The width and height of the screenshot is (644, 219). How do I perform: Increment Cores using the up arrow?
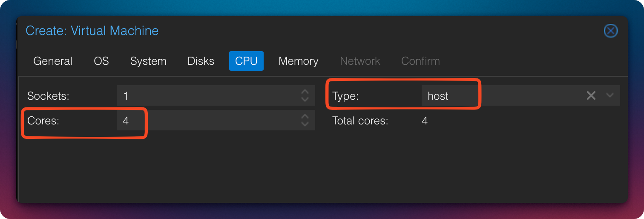coord(305,117)
